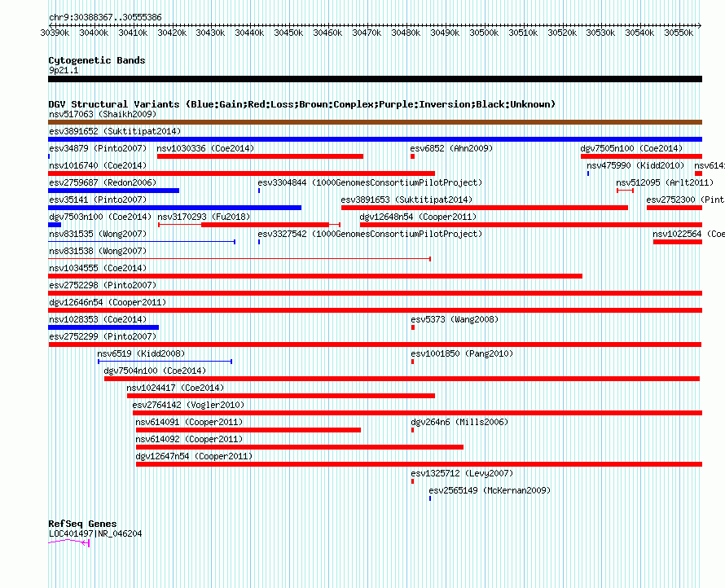This screenshot has height=588, width=725.
Task: Click esv2565149 (McKernan2009) label
Action: 490,490
